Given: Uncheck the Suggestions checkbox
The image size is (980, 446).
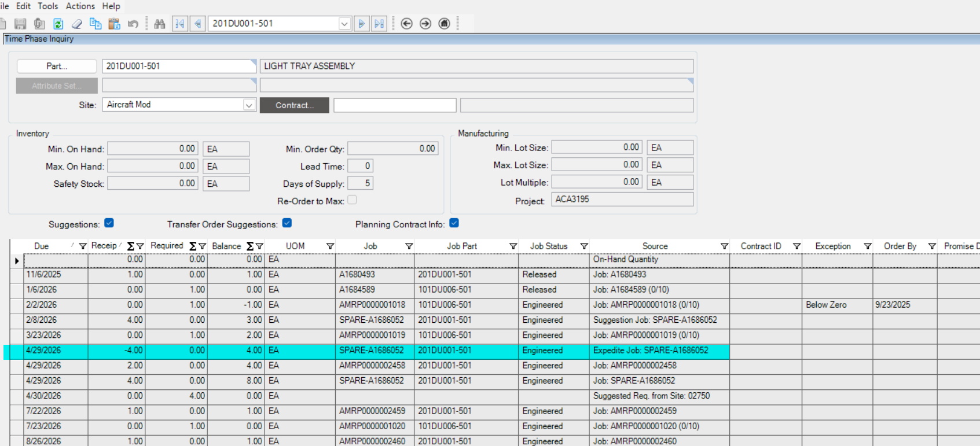Looking at the screenshot, I should (x=109, y=223).
